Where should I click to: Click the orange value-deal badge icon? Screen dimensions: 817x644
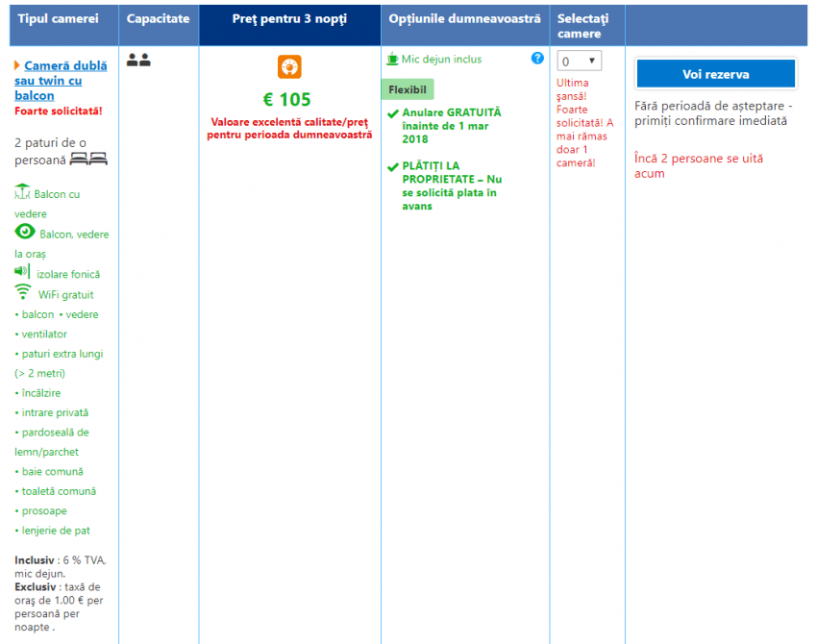(289, 67)
